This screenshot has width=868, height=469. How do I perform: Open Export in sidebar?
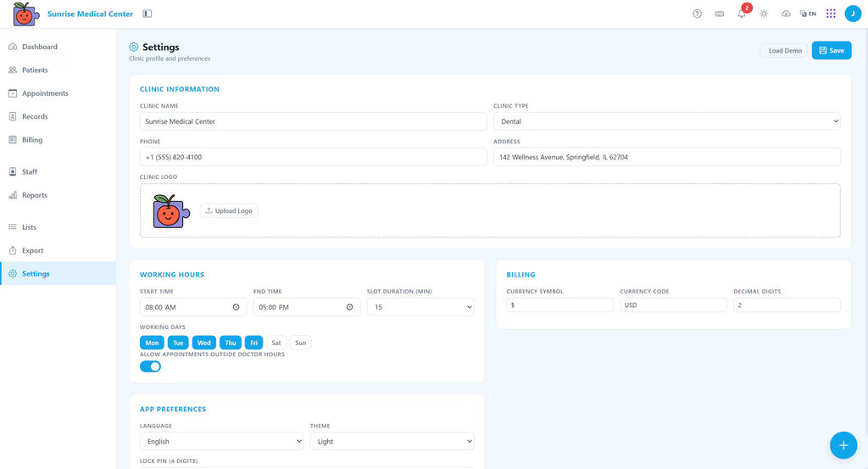point(58,250)
